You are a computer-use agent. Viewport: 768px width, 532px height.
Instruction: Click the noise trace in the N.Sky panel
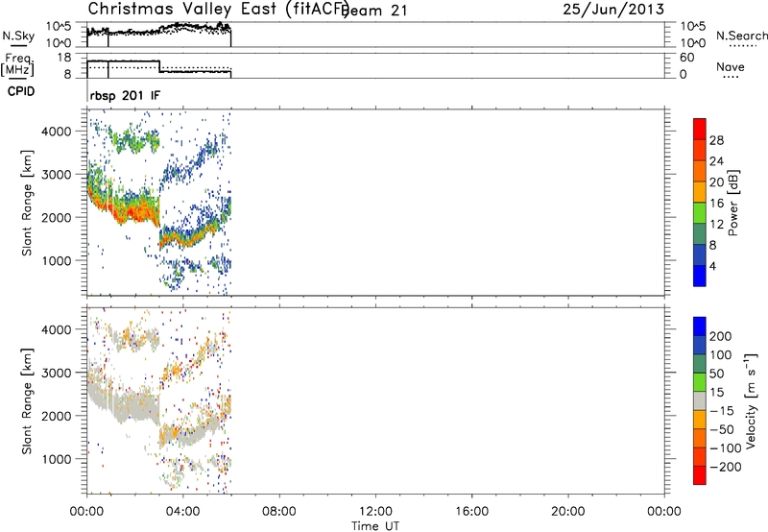(x=158, y=31)
